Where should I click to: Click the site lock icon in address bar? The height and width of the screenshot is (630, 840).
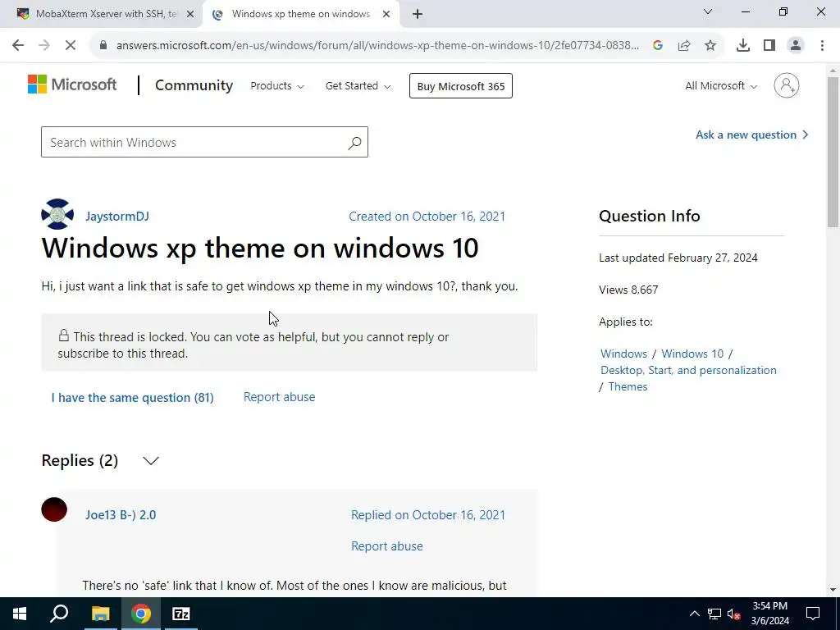point(103,46)
